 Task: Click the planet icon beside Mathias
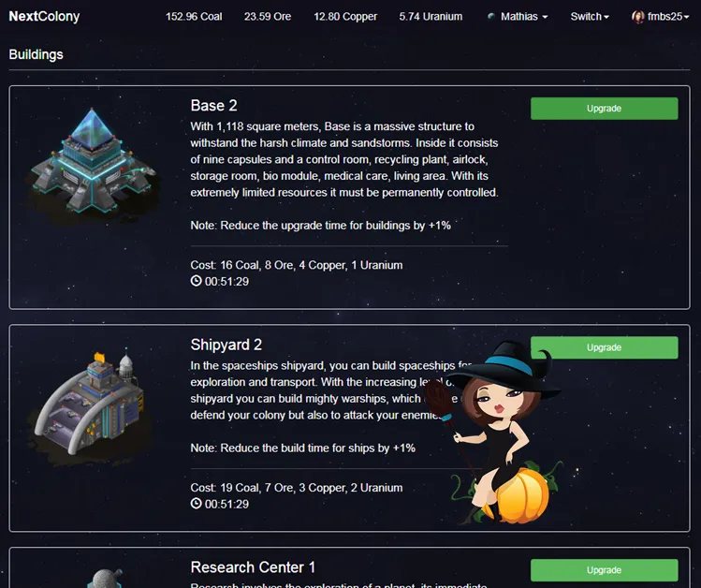click(x=490, y=16)
